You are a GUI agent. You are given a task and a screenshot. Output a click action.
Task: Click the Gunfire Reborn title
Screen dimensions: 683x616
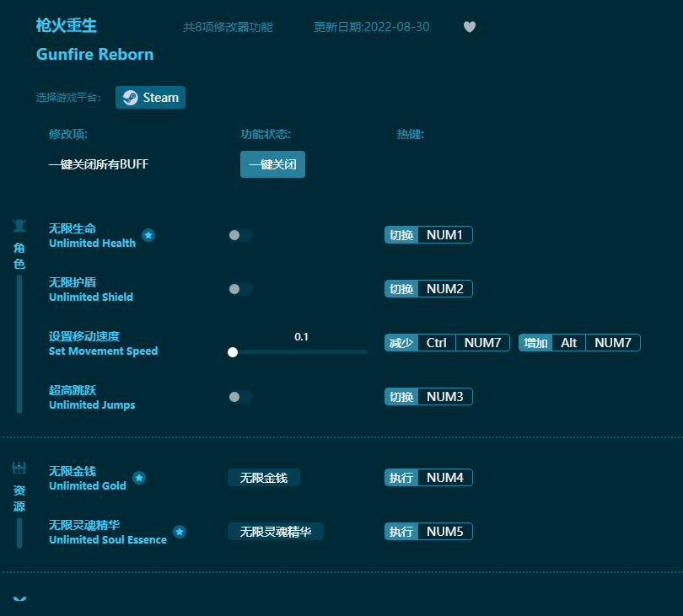pos(95,55)
